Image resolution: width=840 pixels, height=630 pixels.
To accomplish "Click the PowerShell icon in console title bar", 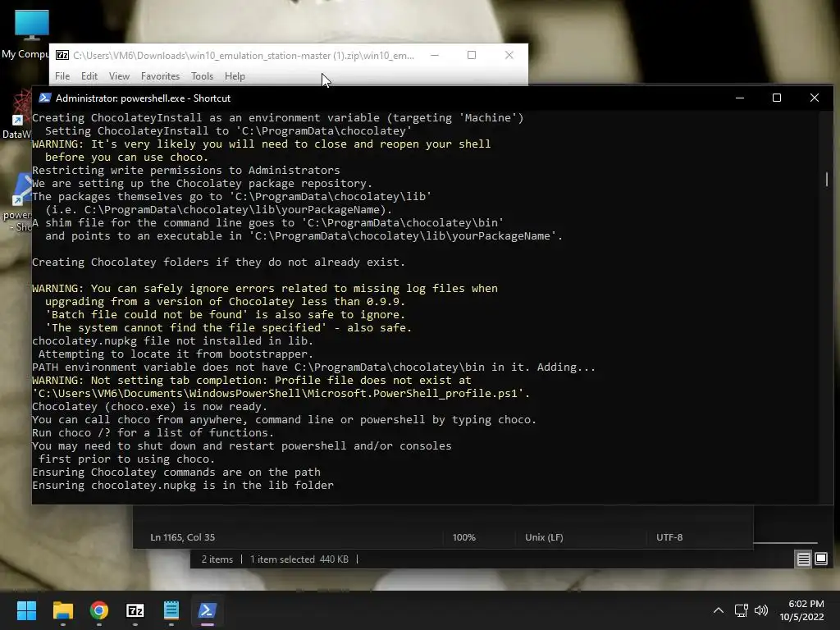I will click(45, 98).
